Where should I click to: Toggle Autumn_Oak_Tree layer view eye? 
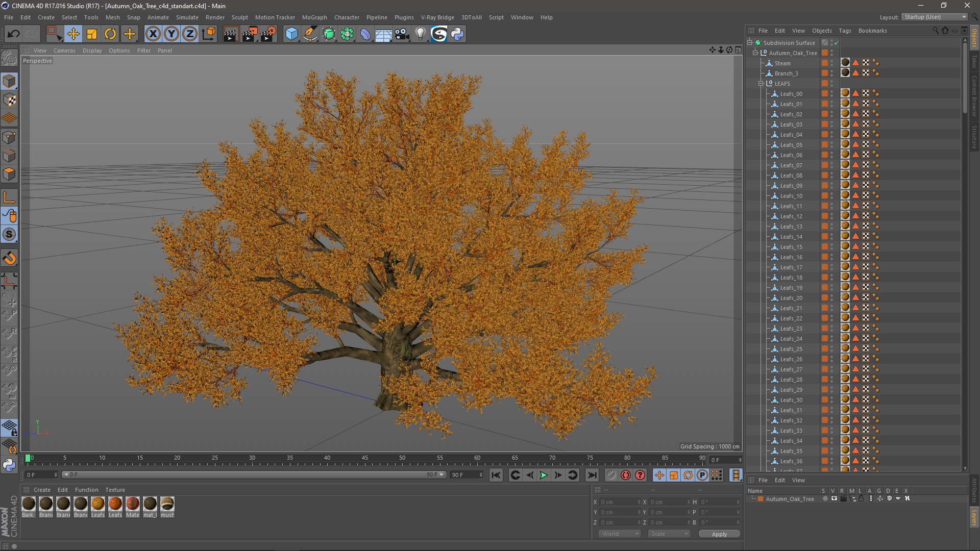tap(834, 499)
